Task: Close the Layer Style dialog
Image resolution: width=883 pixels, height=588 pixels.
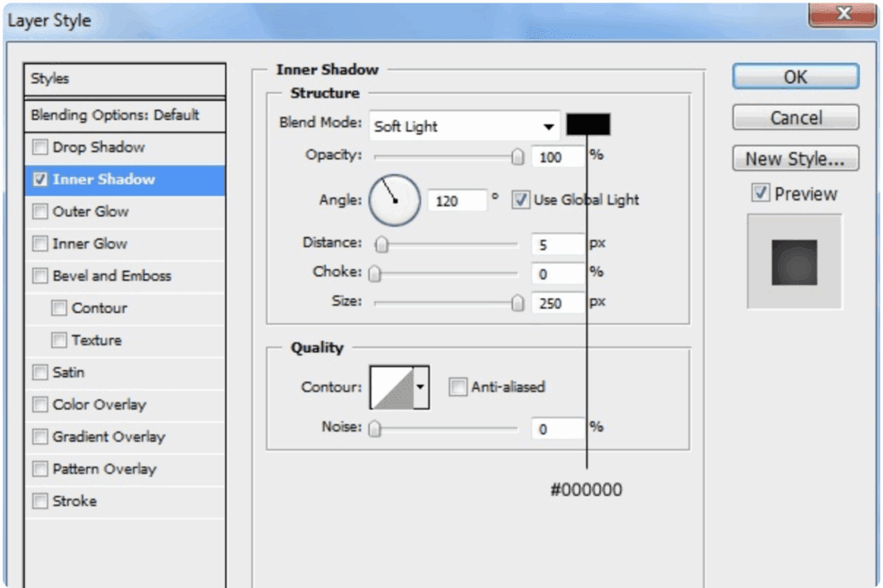Action: click(842, 15)
